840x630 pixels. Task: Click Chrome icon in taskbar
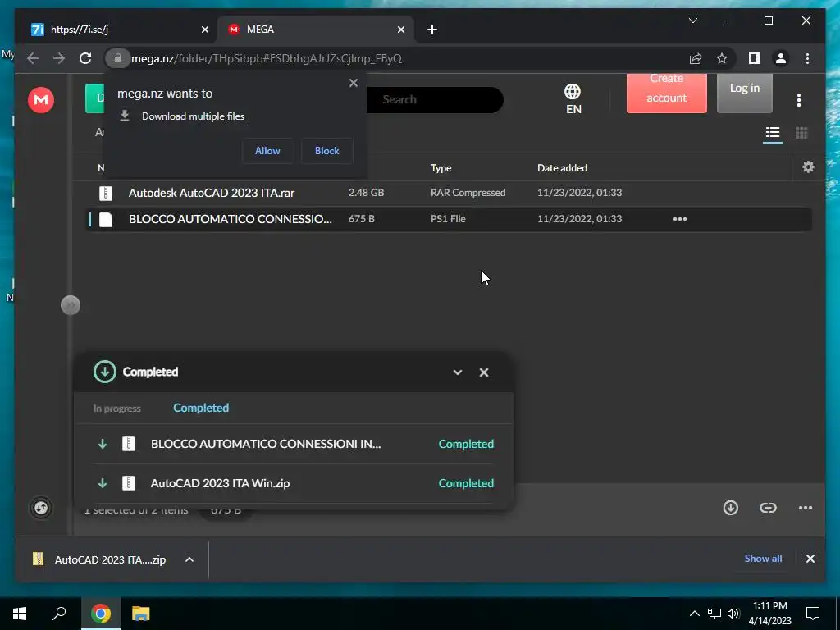(x=100, y=614)
